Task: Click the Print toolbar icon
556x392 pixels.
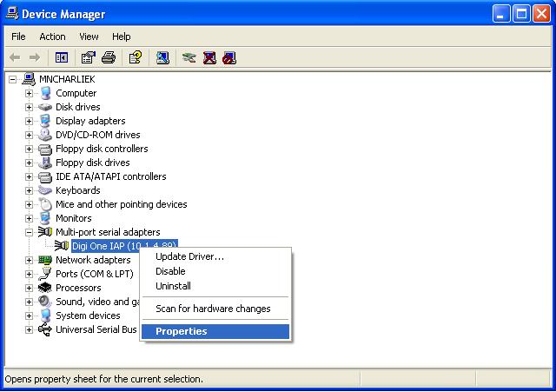Action: click(x=109, y=58)
